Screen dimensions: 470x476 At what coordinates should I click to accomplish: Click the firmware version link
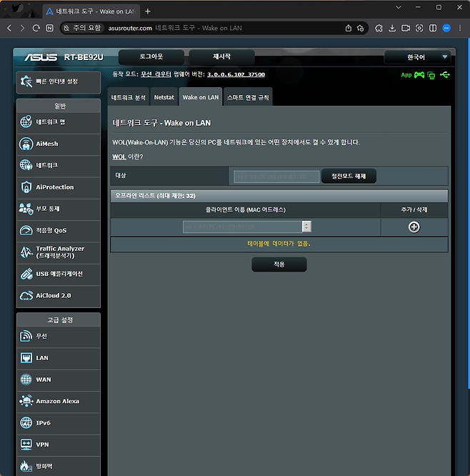[x=236, y=74]
